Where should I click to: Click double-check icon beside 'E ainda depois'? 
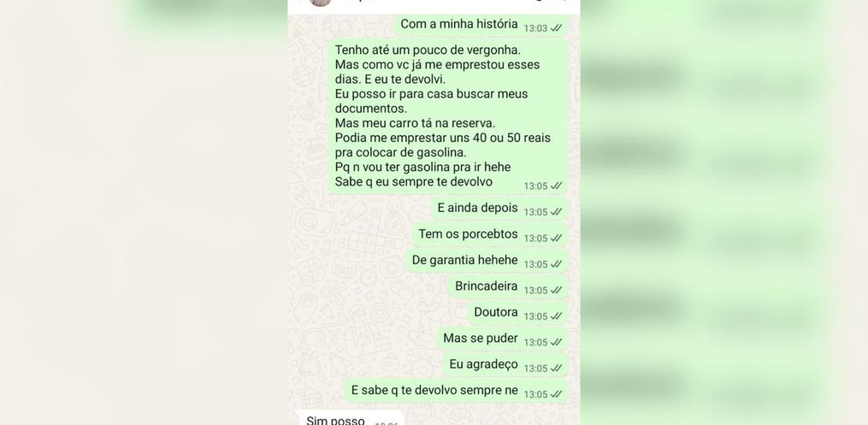pyautogui.click(x=557, y=212)
